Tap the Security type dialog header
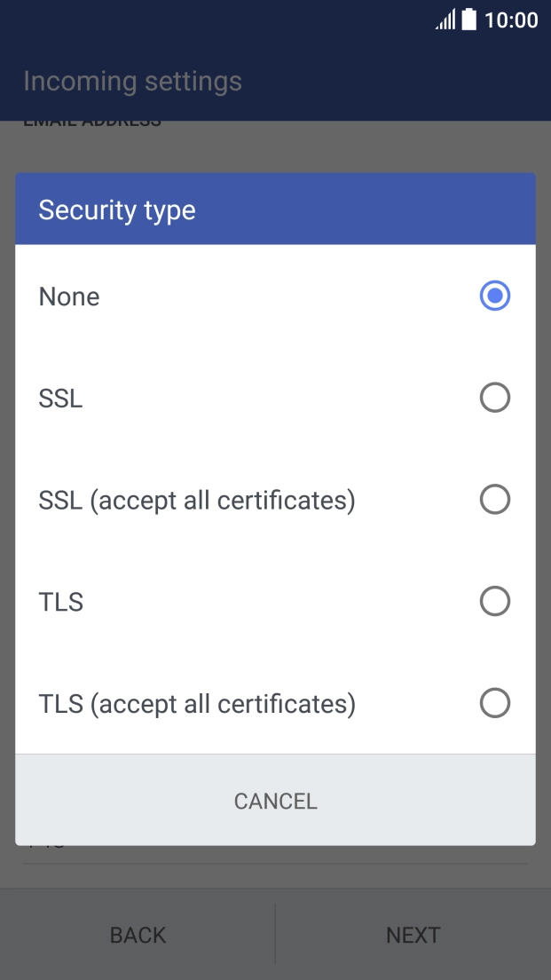The image size is (551, 980). (x=116, y=209)
